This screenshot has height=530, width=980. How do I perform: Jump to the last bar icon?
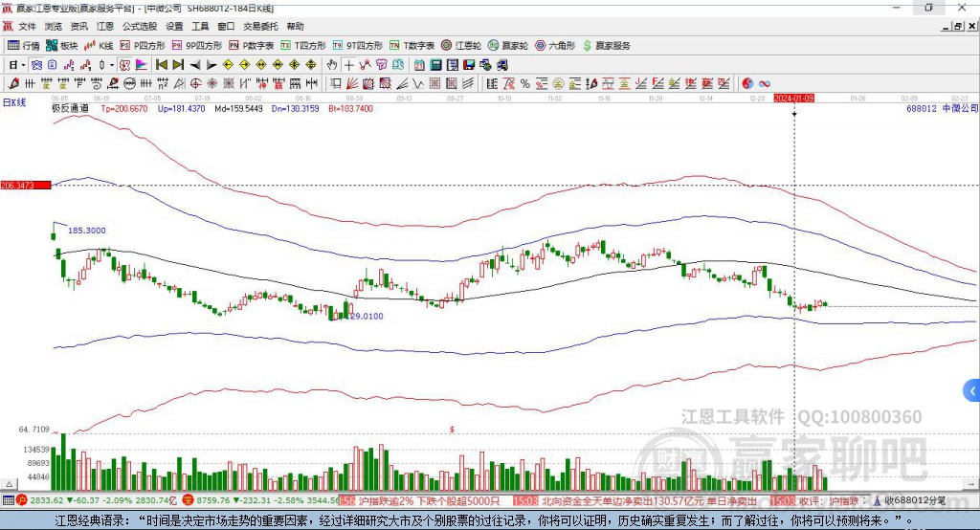(178, 65)
